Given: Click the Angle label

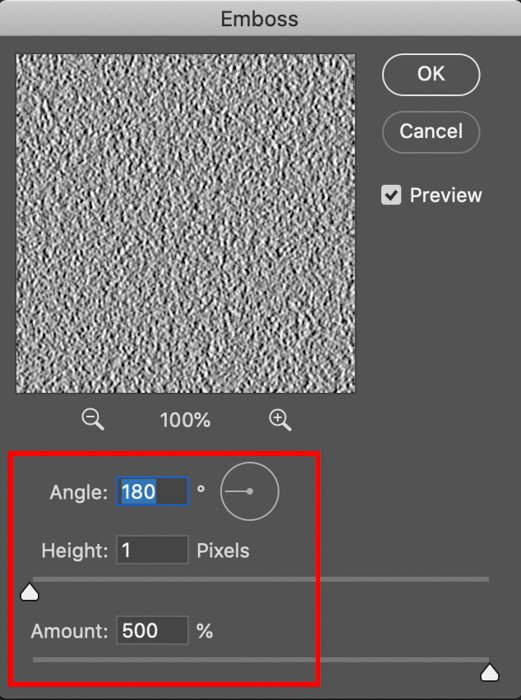Looking at the screenshot, I should (79, 492).
